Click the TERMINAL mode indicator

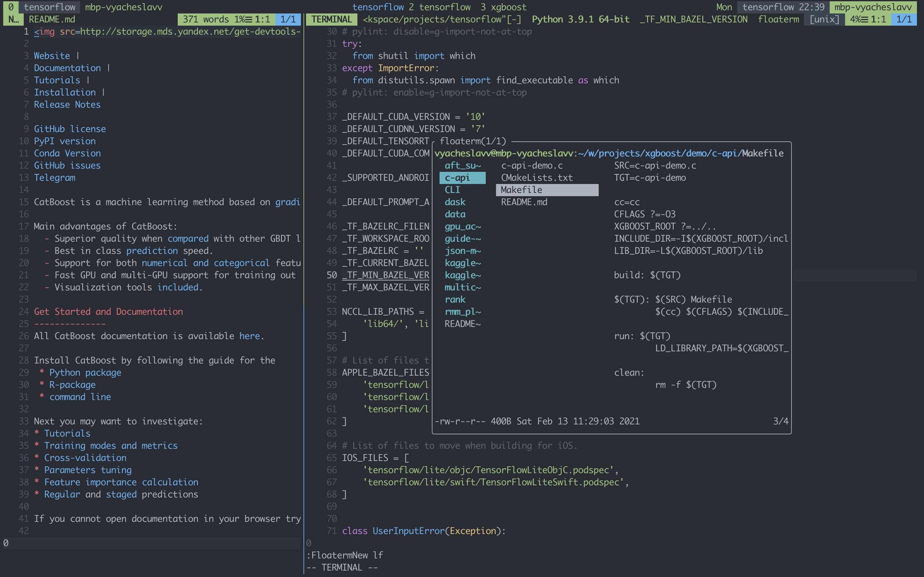pyautogui.click(x=331, y=19)
